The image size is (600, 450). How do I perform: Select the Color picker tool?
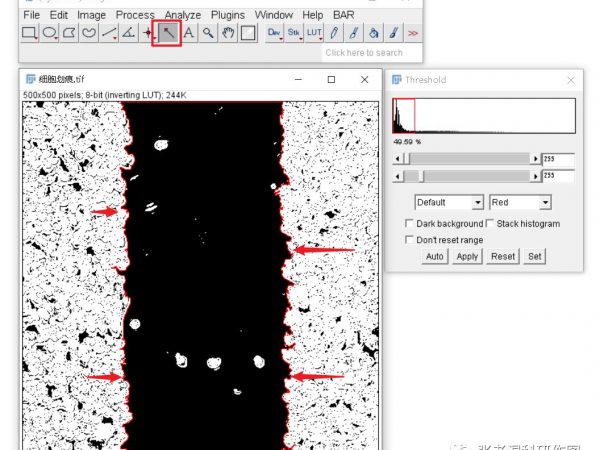click(x=248, y=33)
